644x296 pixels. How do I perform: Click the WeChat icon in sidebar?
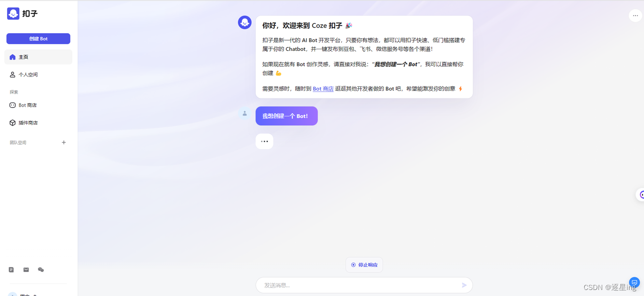click(x=41, y=270)
